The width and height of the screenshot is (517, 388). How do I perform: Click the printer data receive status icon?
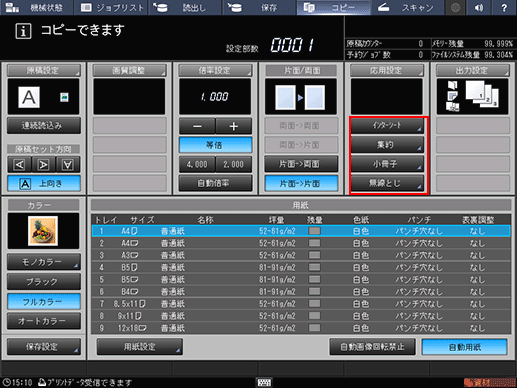42,382
